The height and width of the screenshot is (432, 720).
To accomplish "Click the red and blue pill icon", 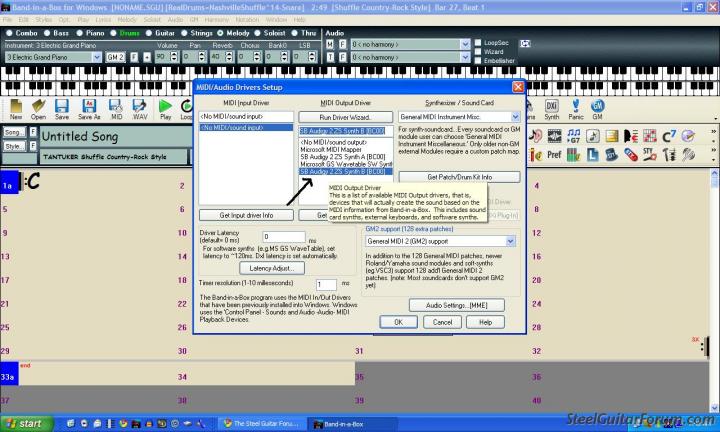I will [631, 155].
